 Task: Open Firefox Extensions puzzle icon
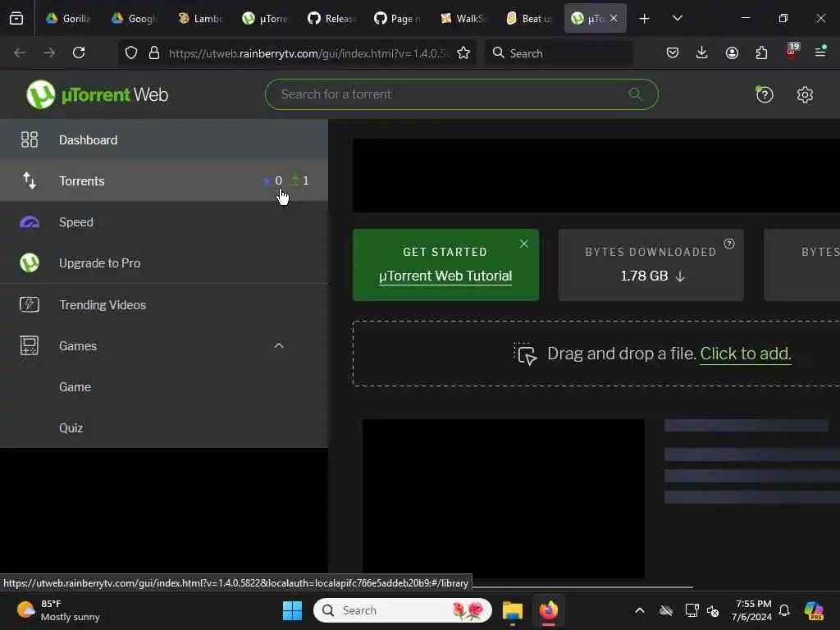(761, 52)
